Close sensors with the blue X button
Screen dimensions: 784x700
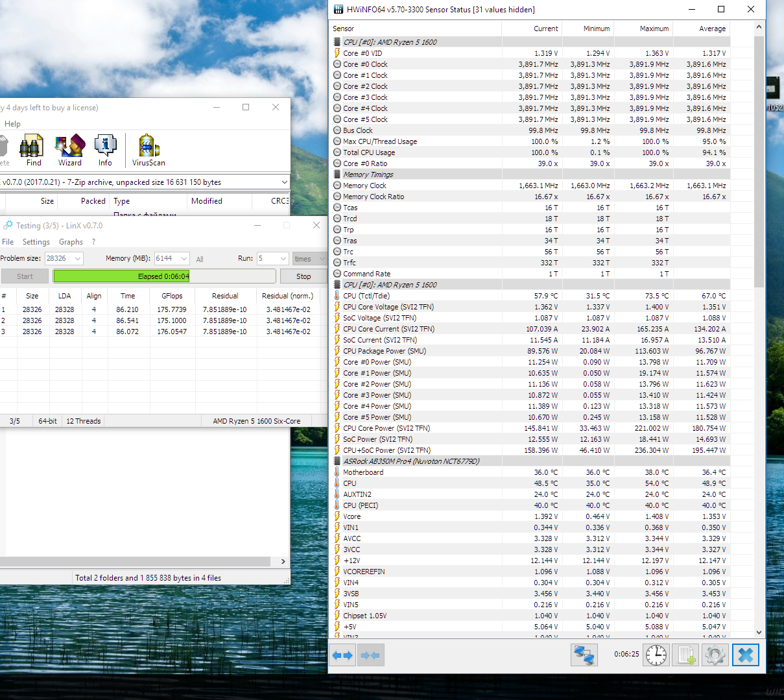click(x=746, y=655)
